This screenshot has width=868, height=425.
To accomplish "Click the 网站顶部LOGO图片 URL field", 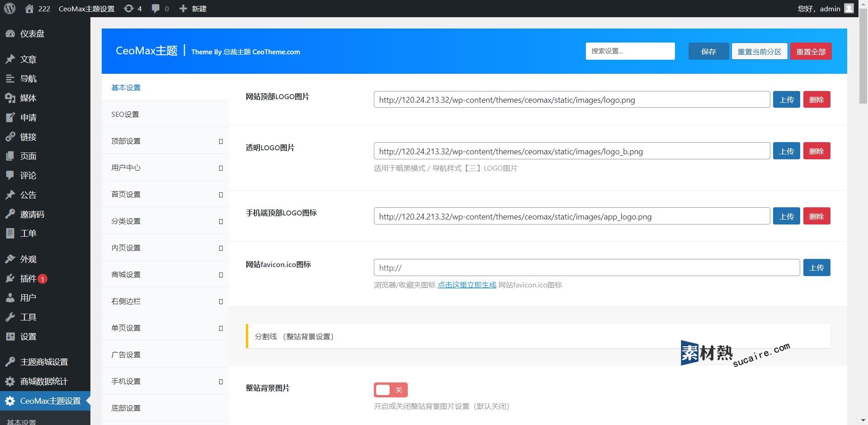I will (572, 100).
